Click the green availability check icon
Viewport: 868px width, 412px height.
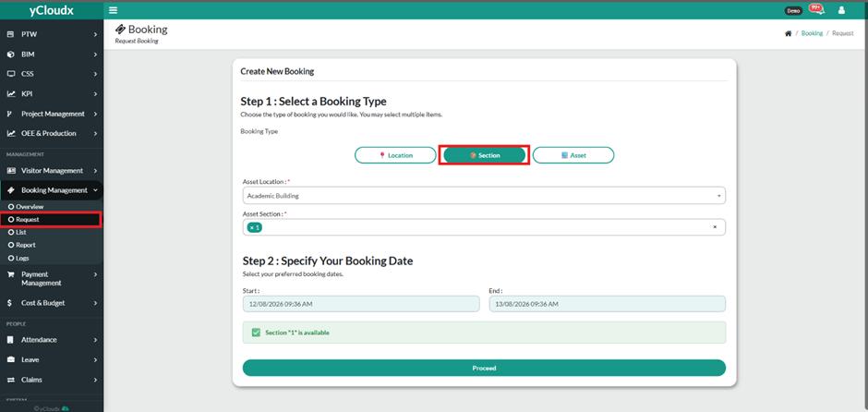tap(256, 333)
